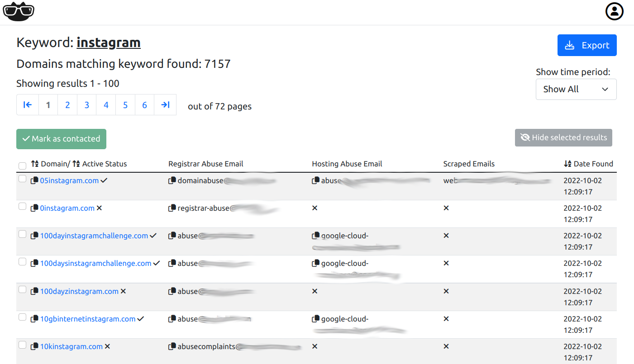This screenshot has width=634, height=364.
Task: Copy hosting abuse email for 05instagram.com
Action: [316, 181]
